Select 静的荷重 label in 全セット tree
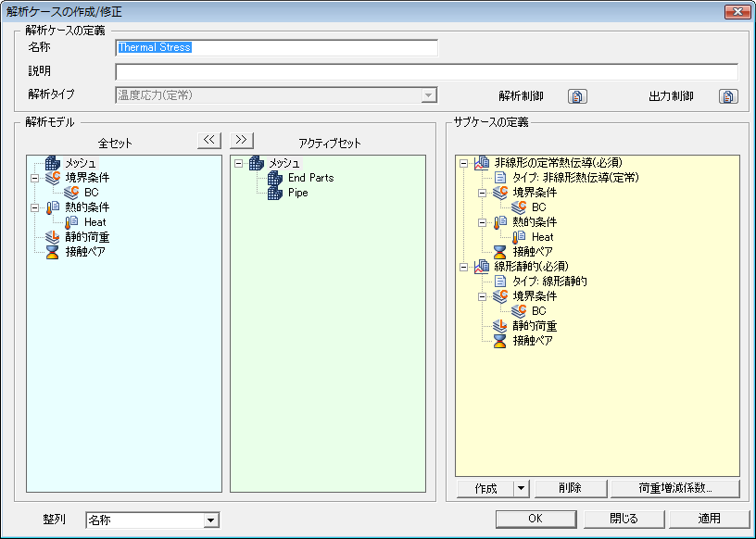Screen dimensions: 756x539 pyautogui.click(x=87, y=237)
